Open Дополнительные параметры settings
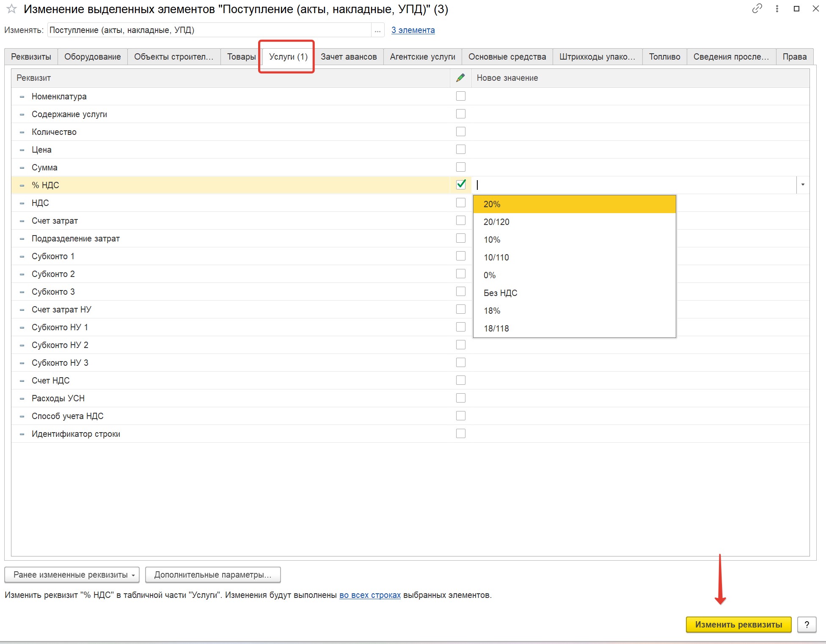Viewport: 826px width, 644px height. click(213, 575)
